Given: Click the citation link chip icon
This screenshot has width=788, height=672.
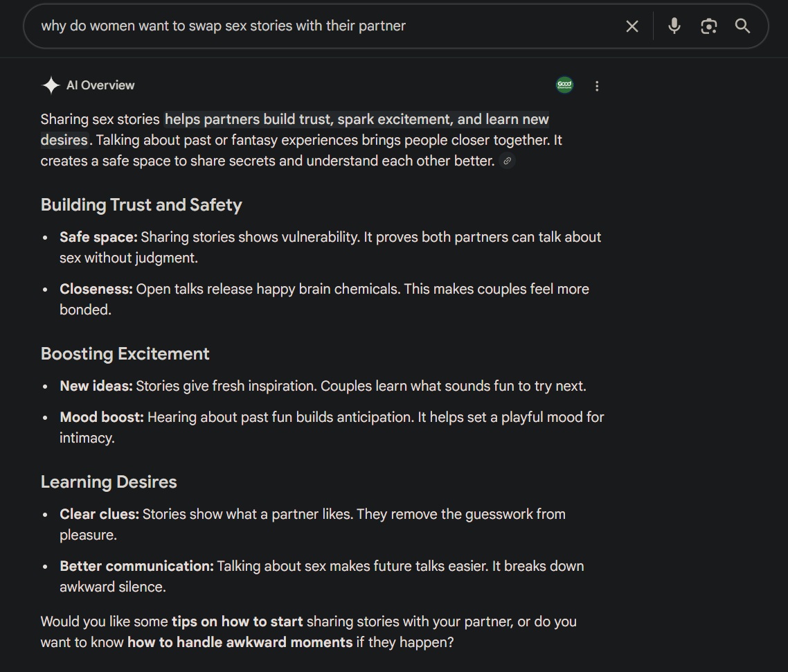Looking at the screenshot, I should [507, 161].
